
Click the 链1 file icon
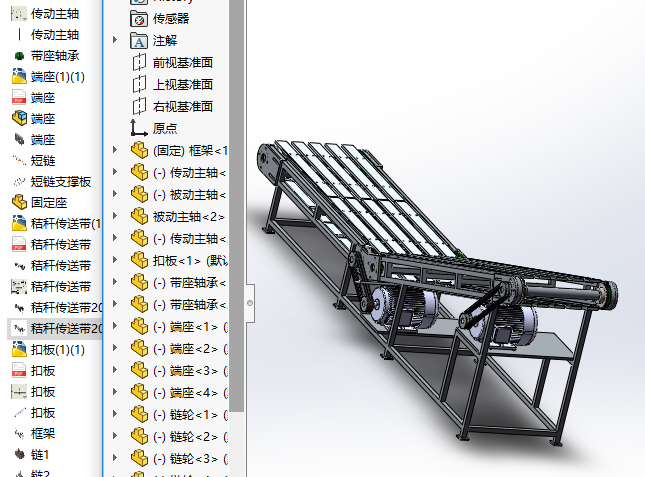click(19, 454)
